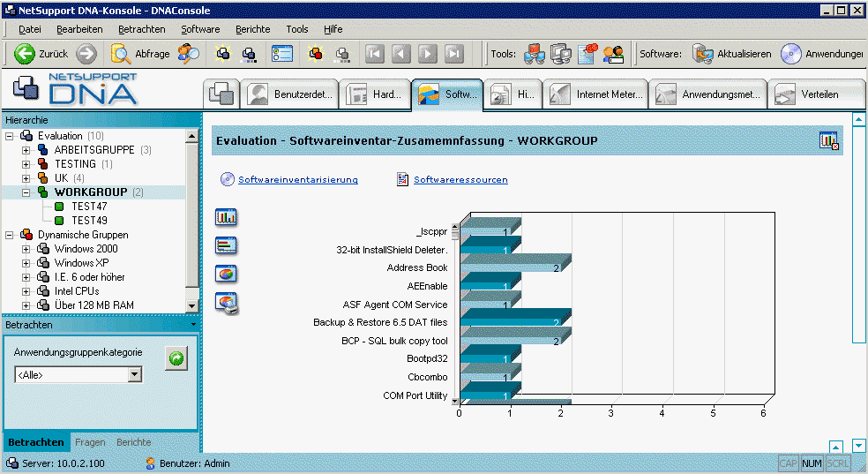
Task: Click hierarchy scrollbar up arrow
Action: click(x=191, y=136)
